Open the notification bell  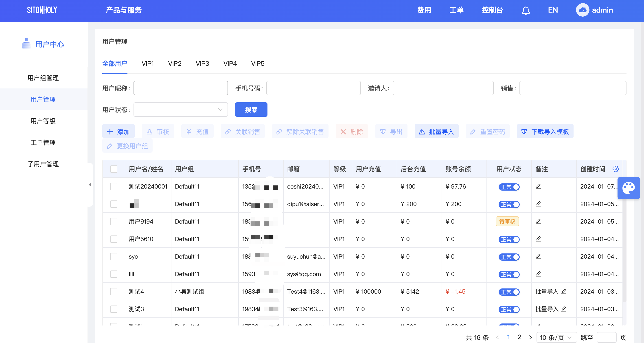[526, 10]
